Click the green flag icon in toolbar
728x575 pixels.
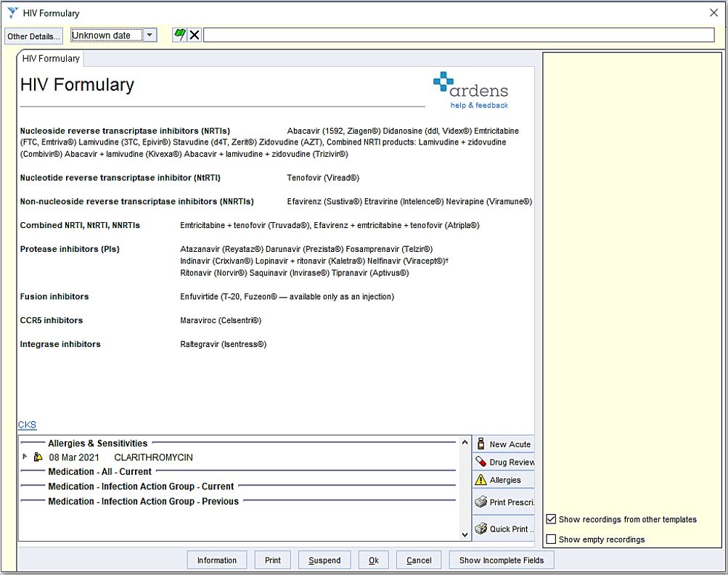point(179,35)
